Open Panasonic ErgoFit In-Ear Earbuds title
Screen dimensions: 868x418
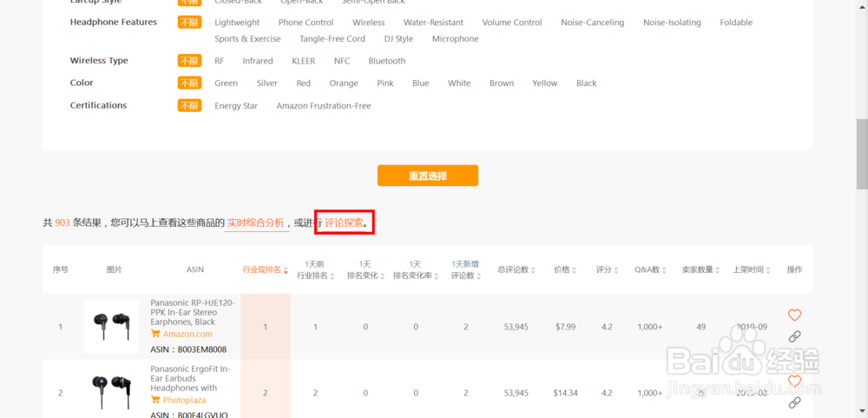click(x=191, y=379)
